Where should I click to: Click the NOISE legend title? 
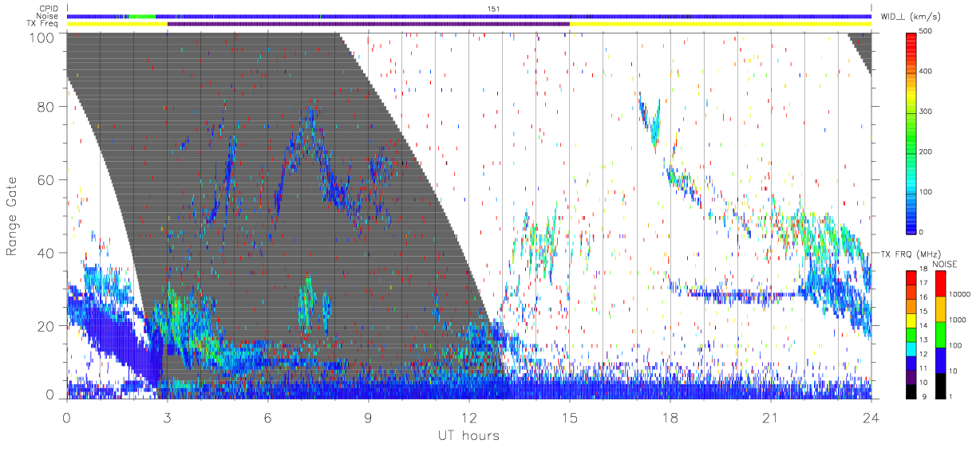click(x=946, y=264)
